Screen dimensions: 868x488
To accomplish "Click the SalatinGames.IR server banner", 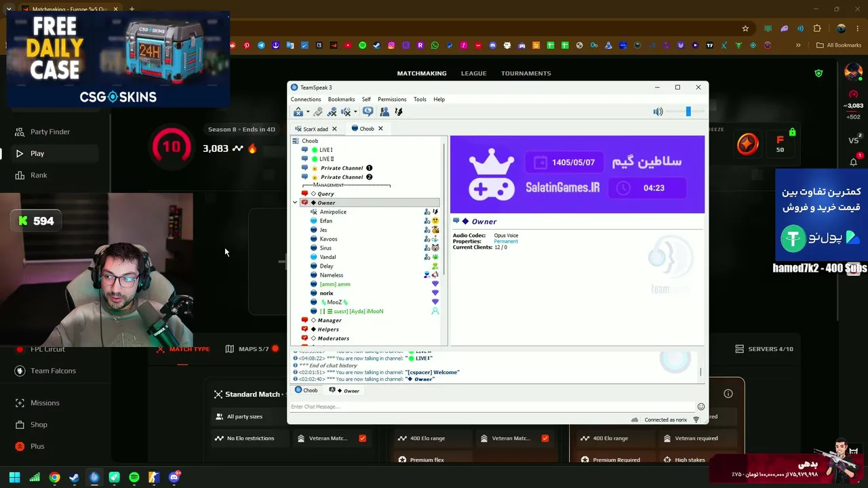I will pyautogui.click(x=577, y=174).
